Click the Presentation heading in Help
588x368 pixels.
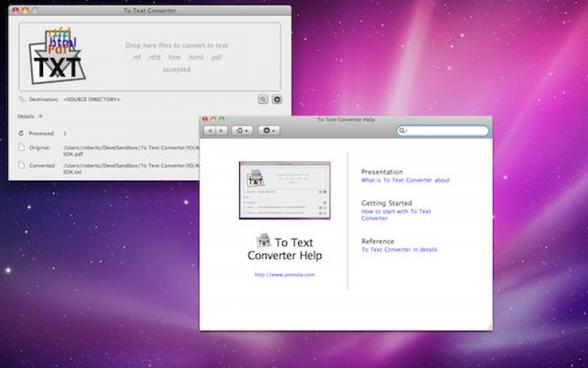382,172
